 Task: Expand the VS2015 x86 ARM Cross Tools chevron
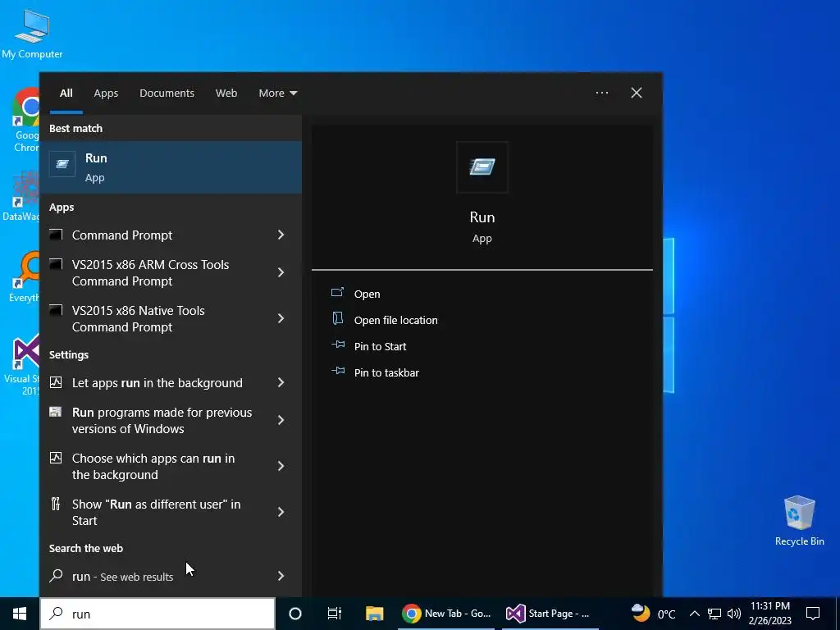coord(281,272)
